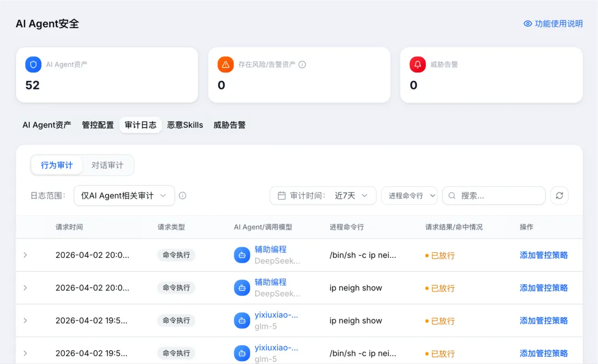Screen dimensions: 598x364
Task: Open the 恶意Skills tab
Action: pyautogui.click(x=184, y=125)
